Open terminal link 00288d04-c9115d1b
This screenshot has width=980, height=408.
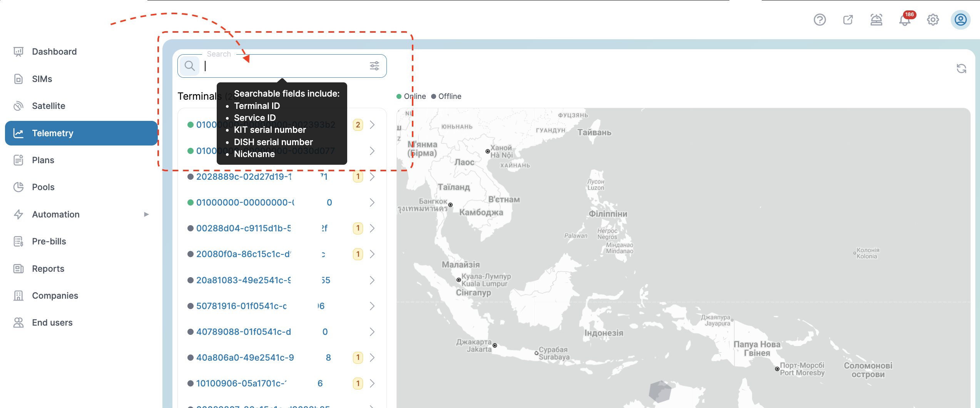pos(243,228)
